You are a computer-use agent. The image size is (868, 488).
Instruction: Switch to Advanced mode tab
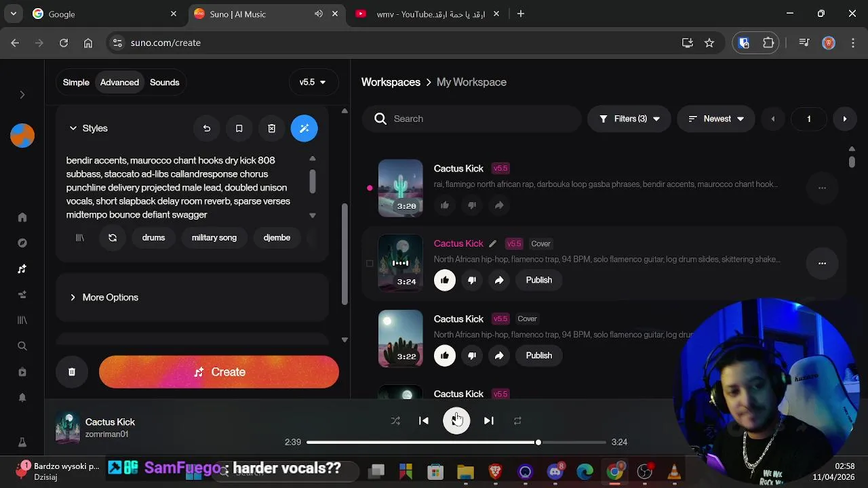[x=119, y=83]
